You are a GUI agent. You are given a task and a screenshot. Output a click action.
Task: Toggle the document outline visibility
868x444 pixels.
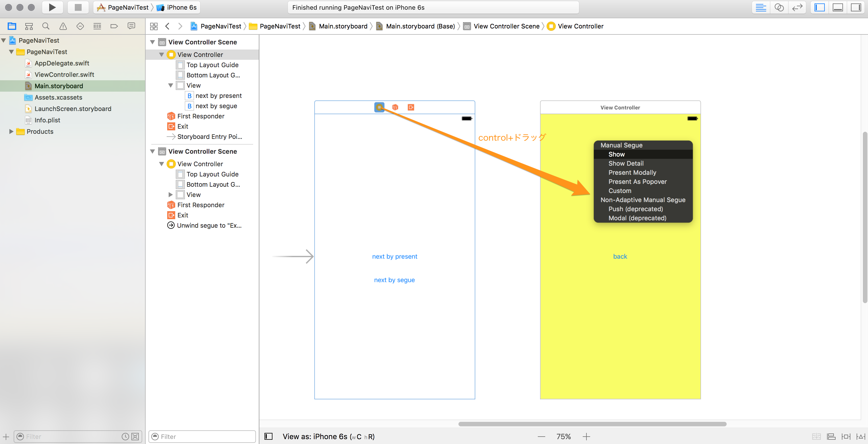pyautogui.click(x=268, y=437)
